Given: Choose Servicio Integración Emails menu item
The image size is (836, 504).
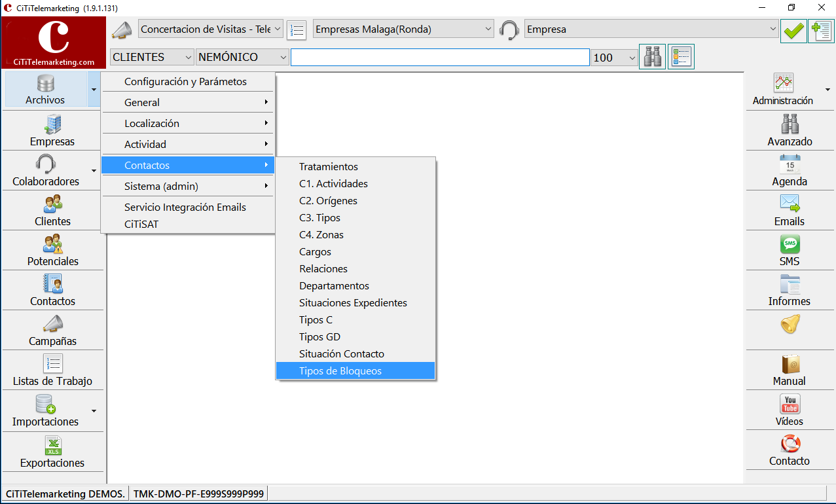Looking at the screenshot, I should pos(188,207).
